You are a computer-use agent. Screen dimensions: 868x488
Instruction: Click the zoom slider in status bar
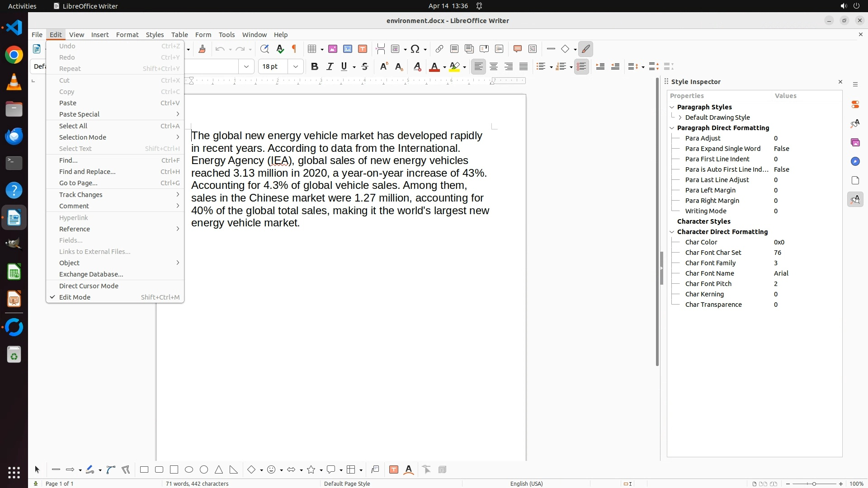[x=814, y=483]
